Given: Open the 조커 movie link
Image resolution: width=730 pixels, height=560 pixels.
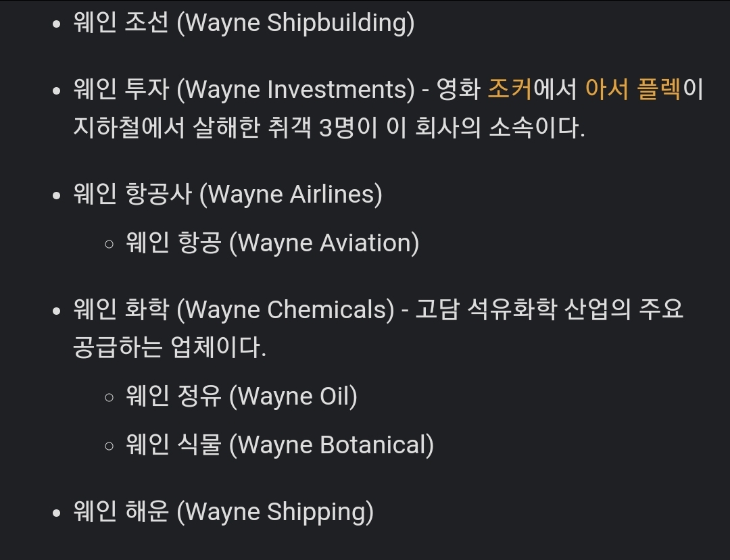Looking at the screenshot, I should click(x=510, y=90).
